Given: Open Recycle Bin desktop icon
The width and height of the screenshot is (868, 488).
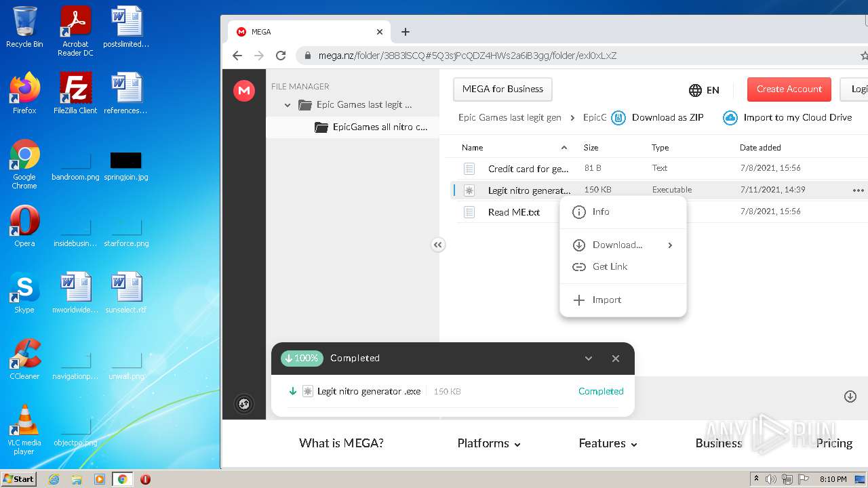Looking at the screenshot, I should (24, 27).
